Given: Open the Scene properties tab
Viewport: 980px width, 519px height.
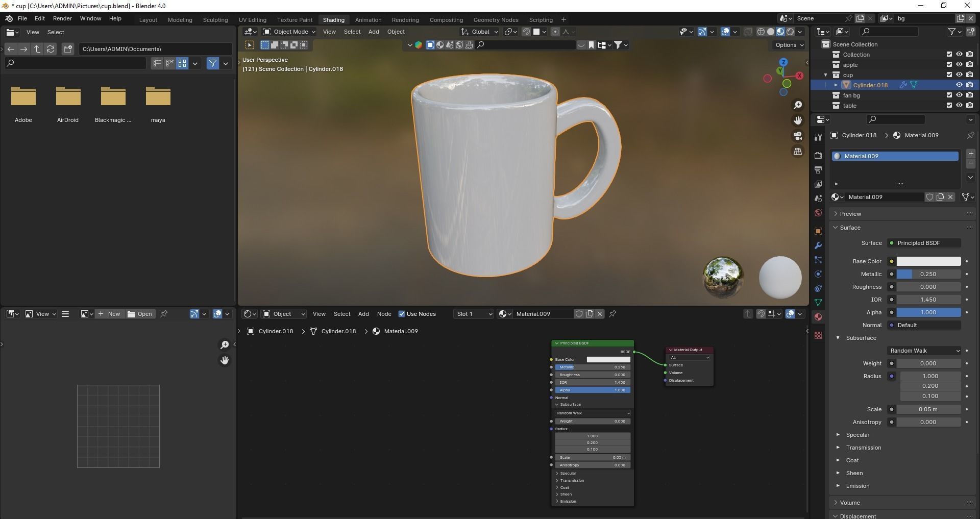Looking at the screenshot, I should pos(818,199).
